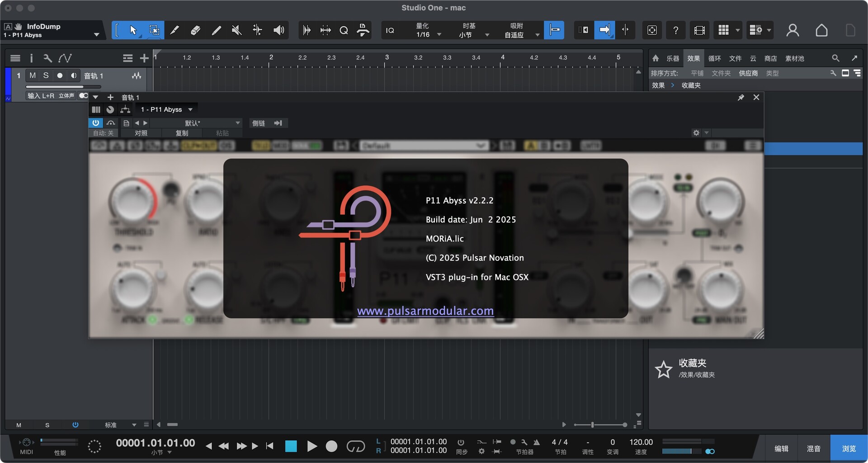Screen dimensions: 868x463
Task: Show automation curve icon
Action: (x=65, y=58)
